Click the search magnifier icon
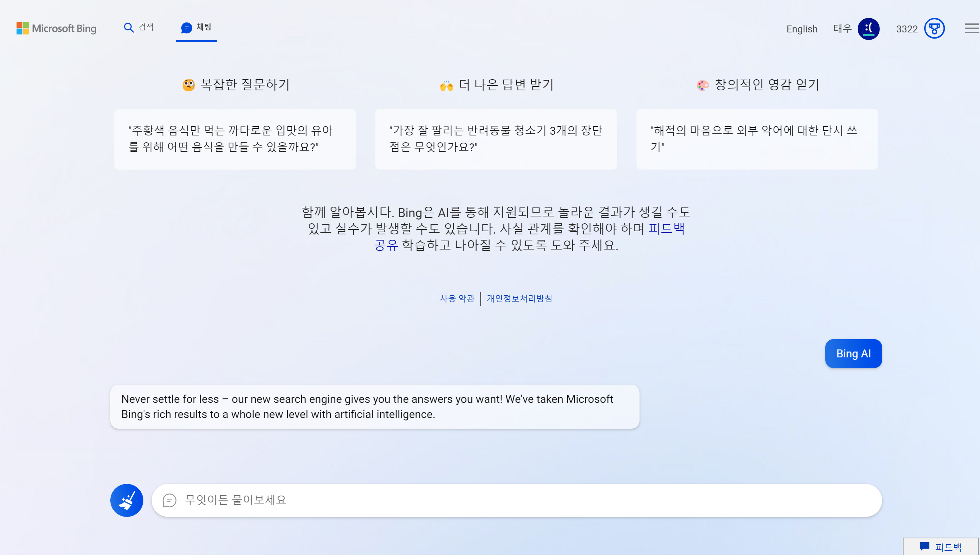The width and height of the screenshot is (980, 555). [128, 28]
